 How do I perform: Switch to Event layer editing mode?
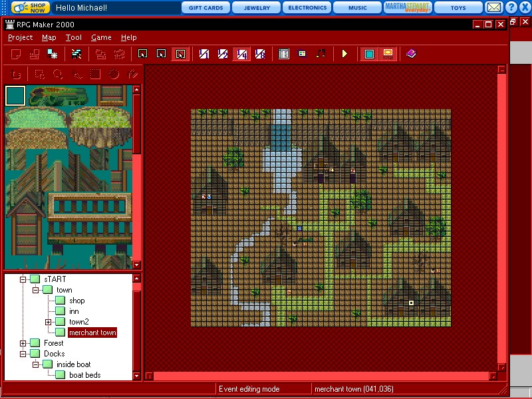click(x=180, y=54)
